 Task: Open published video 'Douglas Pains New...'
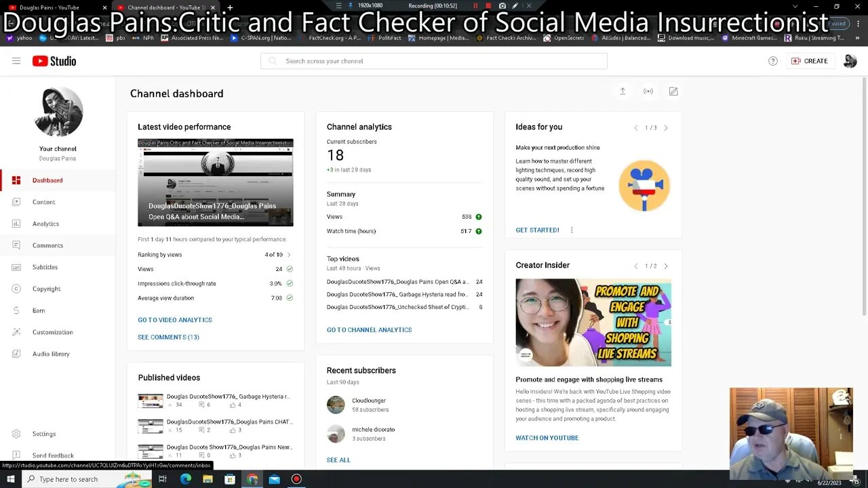tap(229, 447)
